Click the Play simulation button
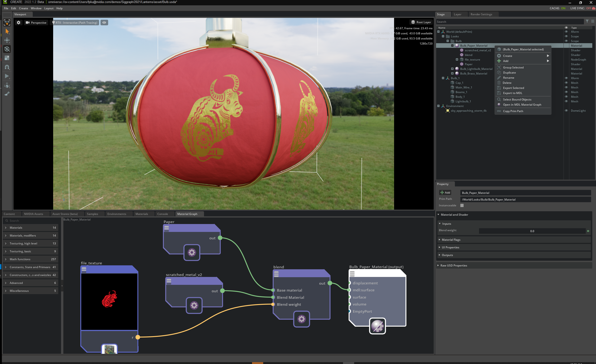596x364 pixels. (x=7, y=76)
